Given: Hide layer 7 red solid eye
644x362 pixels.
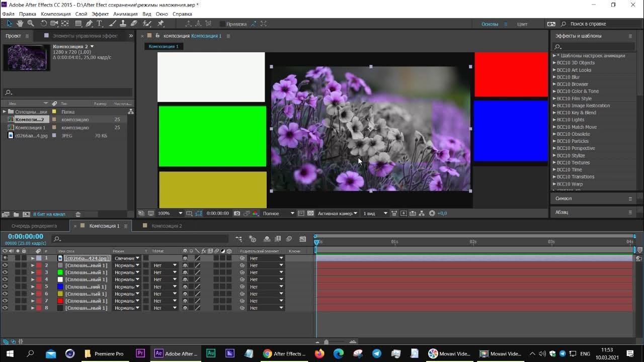Looking at the screenshot, I should tap(5, 301).
